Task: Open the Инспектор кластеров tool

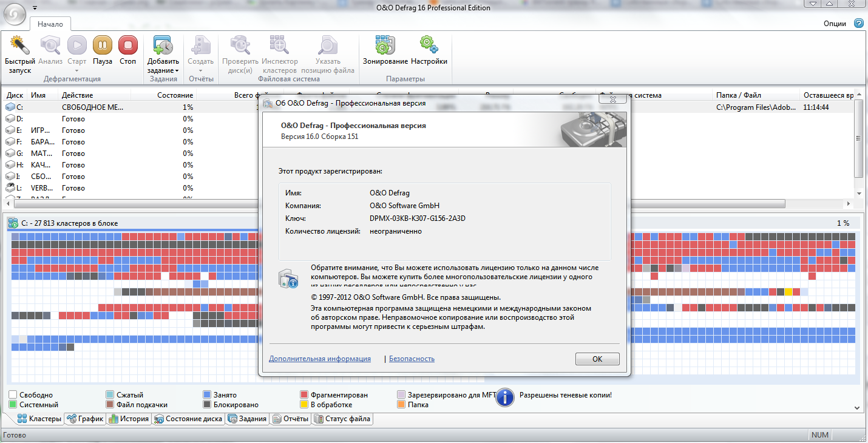Action: [x=279, y=45]
